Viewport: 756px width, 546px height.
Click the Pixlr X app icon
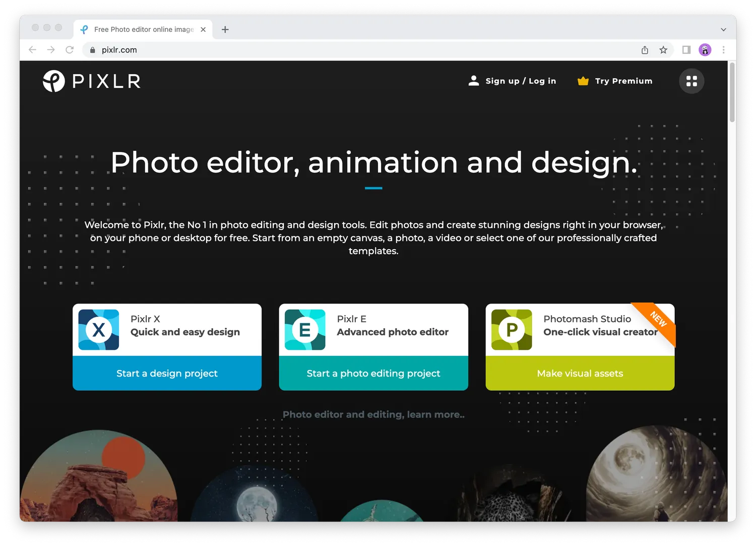pyautogui.click(x=99, y=330)
